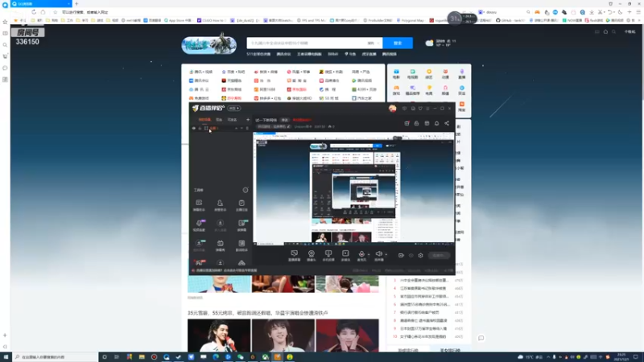The width and height of the screenshot is (644, 362).
Task: Open File Explorer from the taskbar
Action: click(x=142, y=357)
